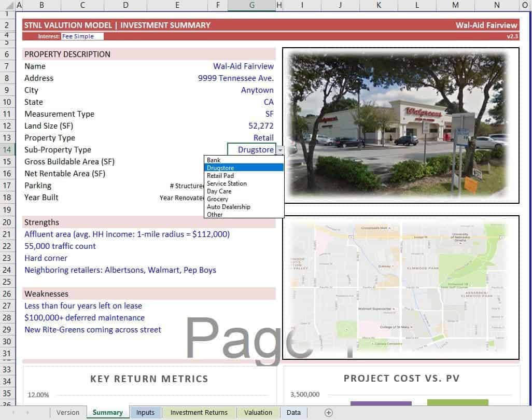Click the column G header
The height and width of the screenshot is (420, 532).
point(252,5)
